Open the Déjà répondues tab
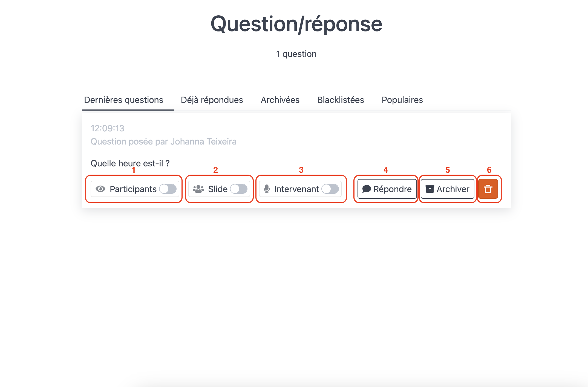Screen dimensions: 588x387 pyautogui.click(x=212, y=100)
